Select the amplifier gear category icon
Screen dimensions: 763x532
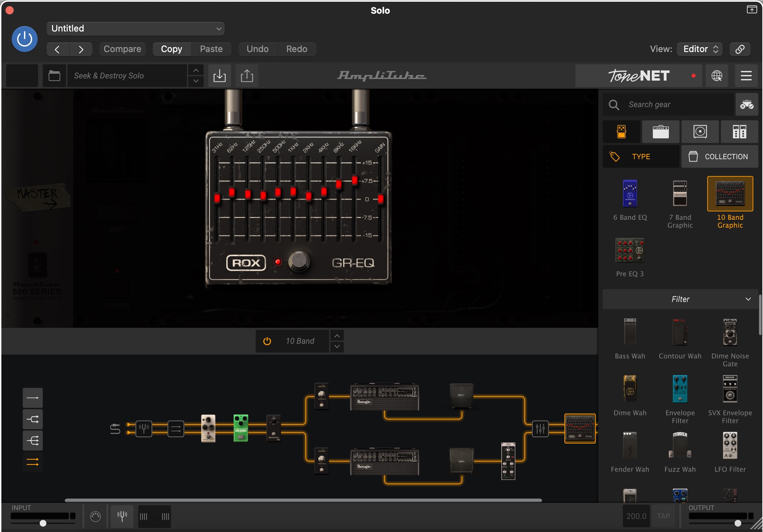[660, 131]
